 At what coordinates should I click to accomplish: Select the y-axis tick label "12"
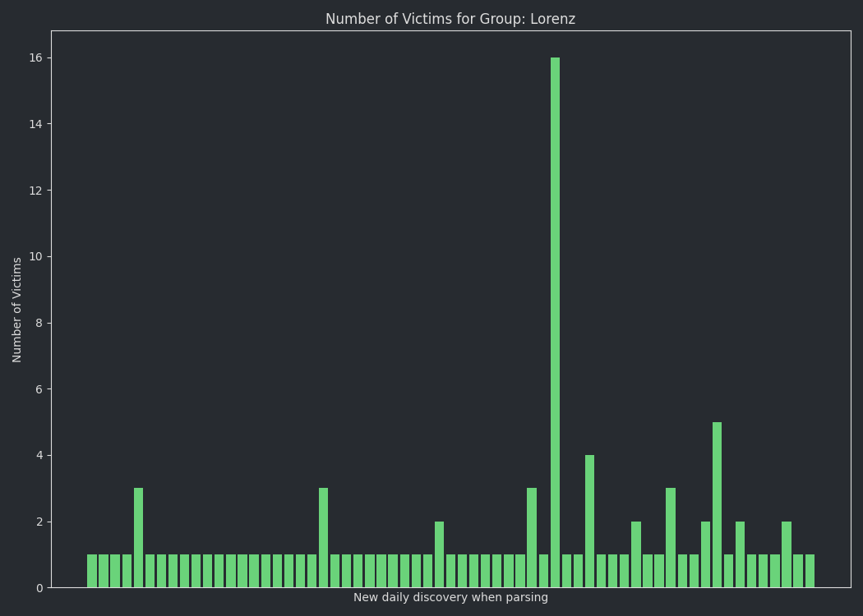tap(36, 191)
